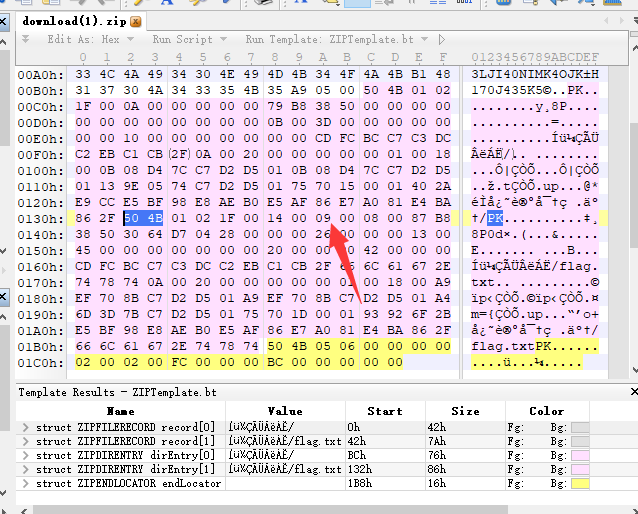The height and width of the screenshot is (514, 638).
Task: Collapse the editor toolbar with double-arrow icon
Action: 25,39
